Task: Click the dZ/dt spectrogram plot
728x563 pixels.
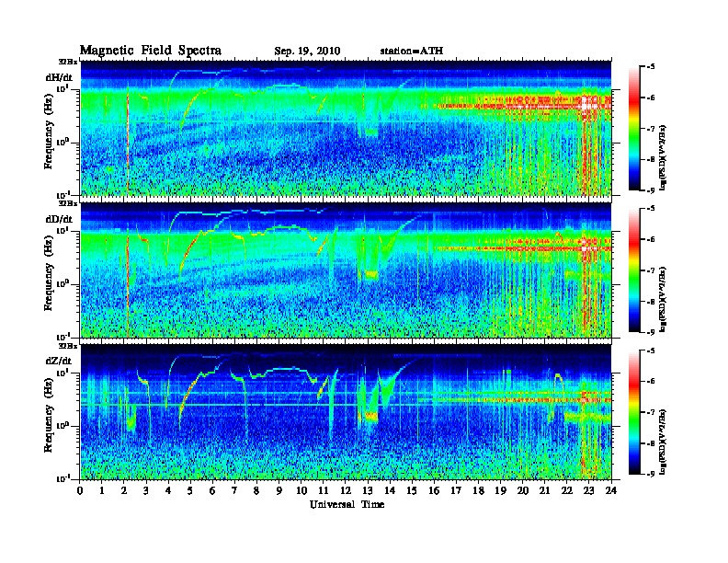Action: click(346, 411)
